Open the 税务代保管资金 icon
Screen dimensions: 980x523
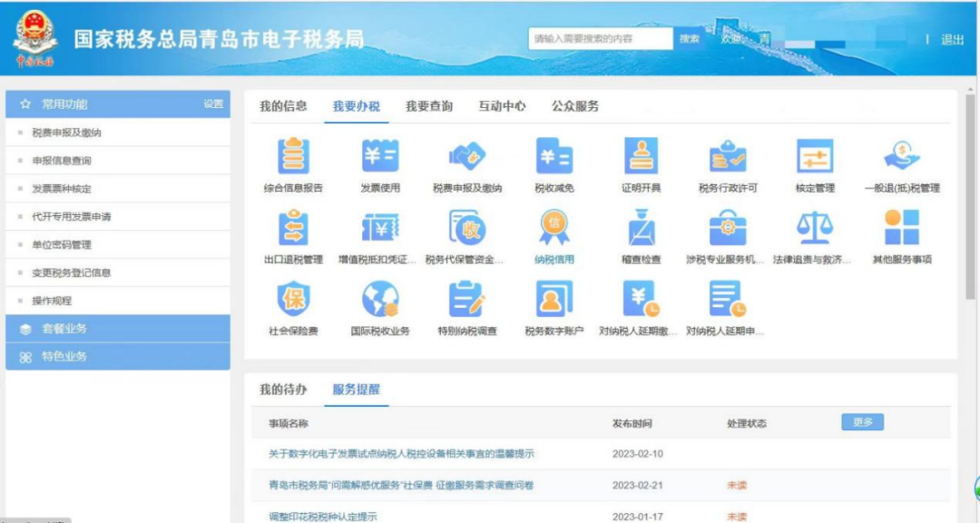(467, 228)
